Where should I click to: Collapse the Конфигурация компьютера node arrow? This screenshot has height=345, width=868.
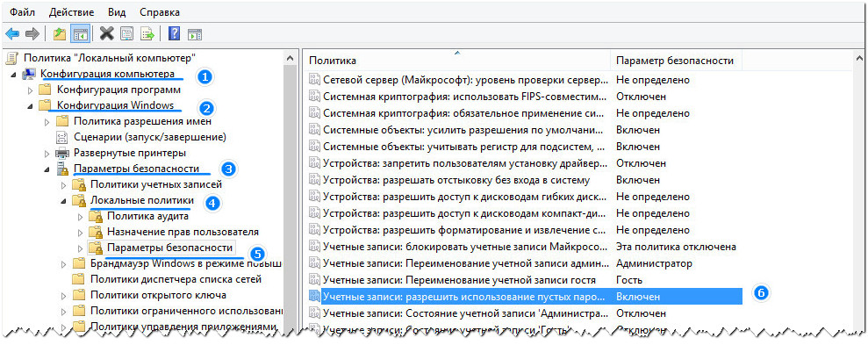(x=13, y=75)
